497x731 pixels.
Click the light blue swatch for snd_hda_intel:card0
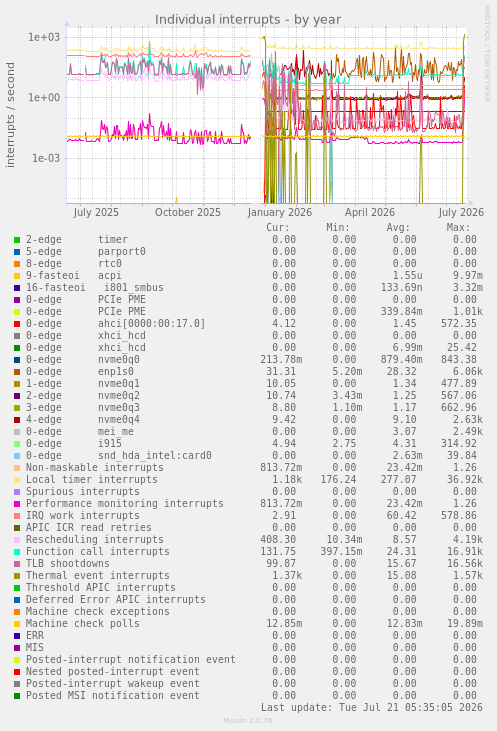tap(17, 456)
